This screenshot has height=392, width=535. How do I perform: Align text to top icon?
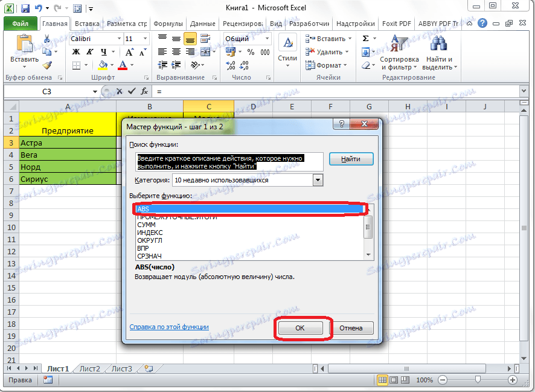point(162,39)
